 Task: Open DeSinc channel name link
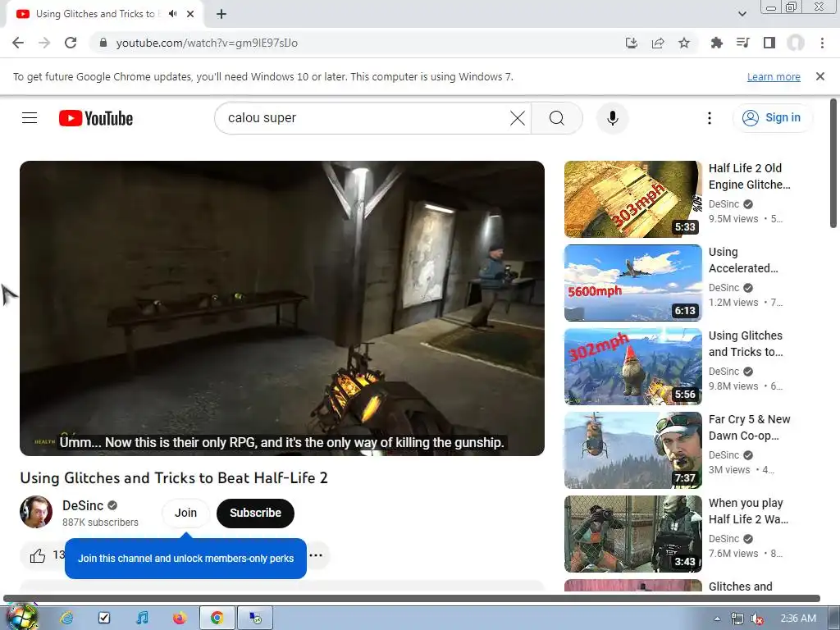point(83,505)
